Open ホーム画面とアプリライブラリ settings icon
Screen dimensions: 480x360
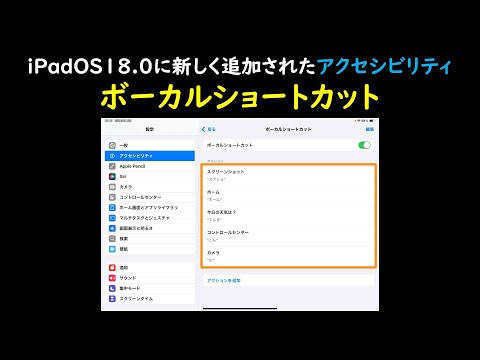pos(112,207)
